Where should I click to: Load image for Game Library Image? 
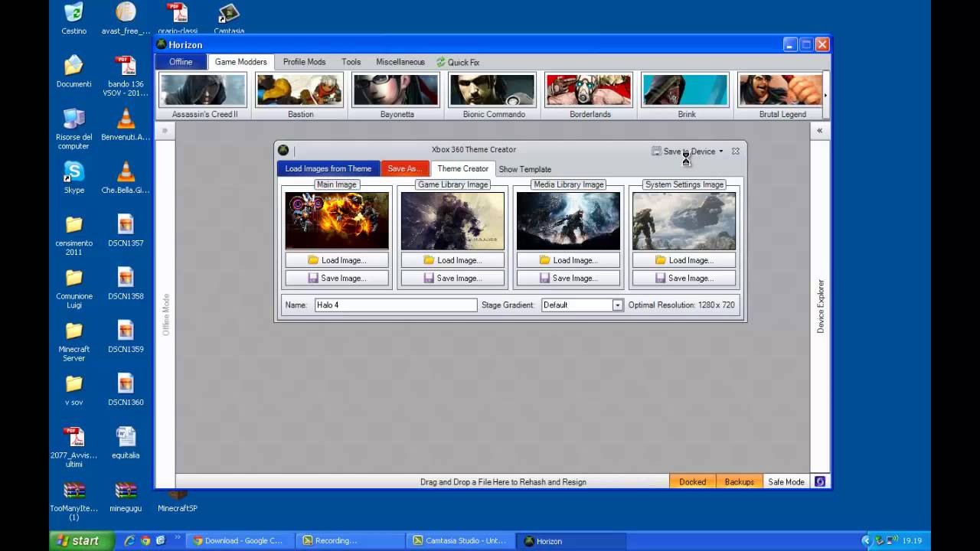(452, 260)
